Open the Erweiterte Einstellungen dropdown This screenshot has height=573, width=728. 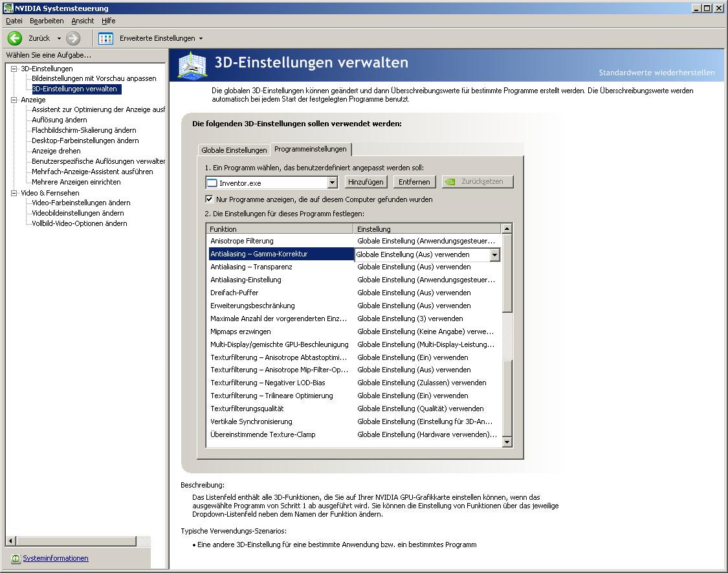(201, 39)
